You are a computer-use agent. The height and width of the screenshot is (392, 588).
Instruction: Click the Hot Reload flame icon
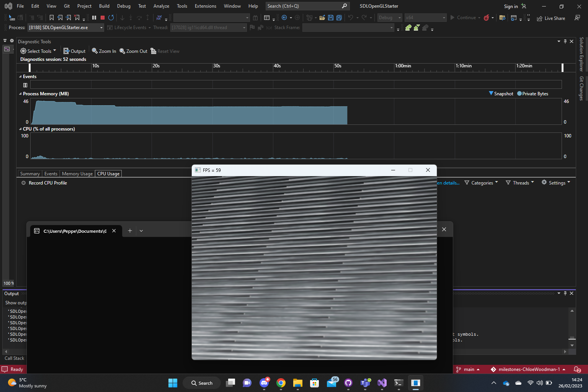click(x=486, y=18)
